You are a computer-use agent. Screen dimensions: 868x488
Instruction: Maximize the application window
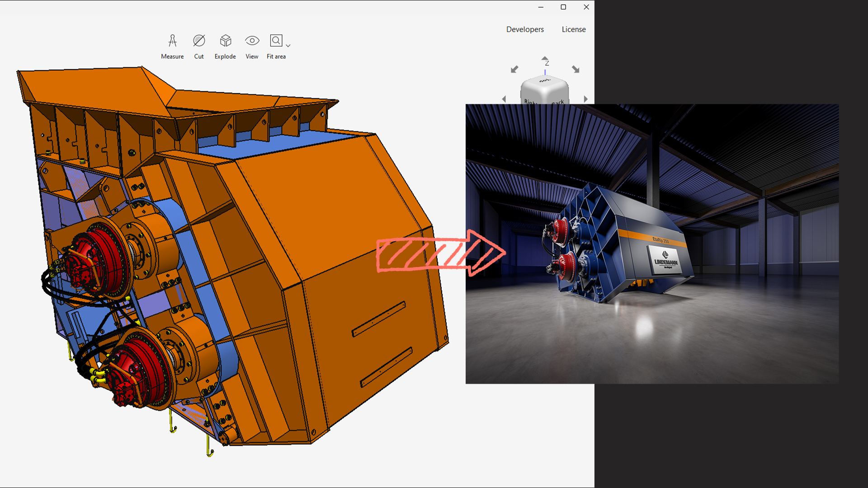tap(563, 7)
